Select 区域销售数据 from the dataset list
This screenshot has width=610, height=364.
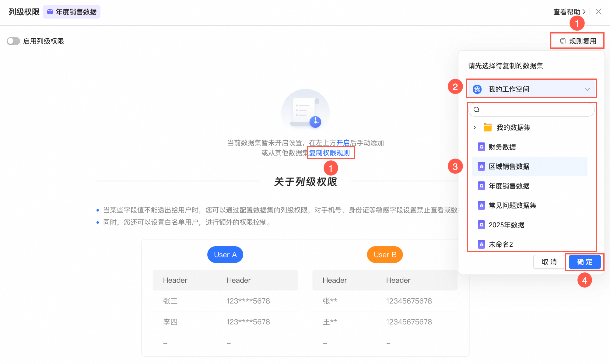click(x=509, y=166)
